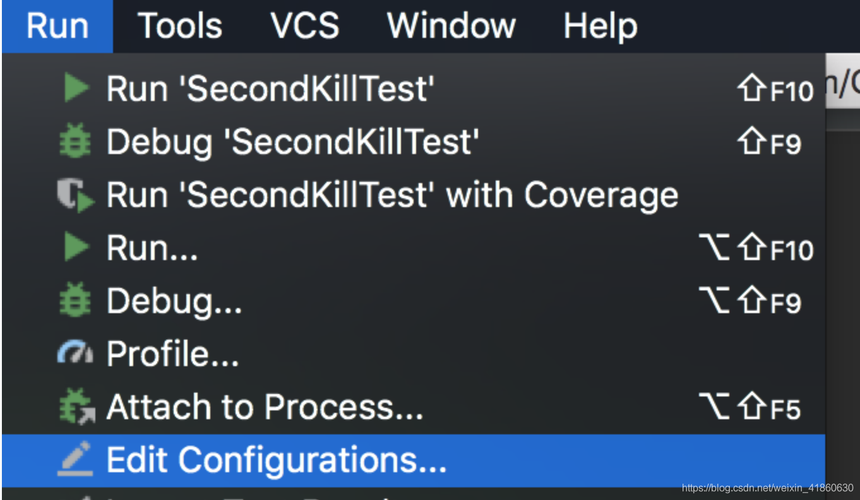Screen dimensions: 860x500
Task: Choose Attach to Process... menu item
Action: [414, 407]
